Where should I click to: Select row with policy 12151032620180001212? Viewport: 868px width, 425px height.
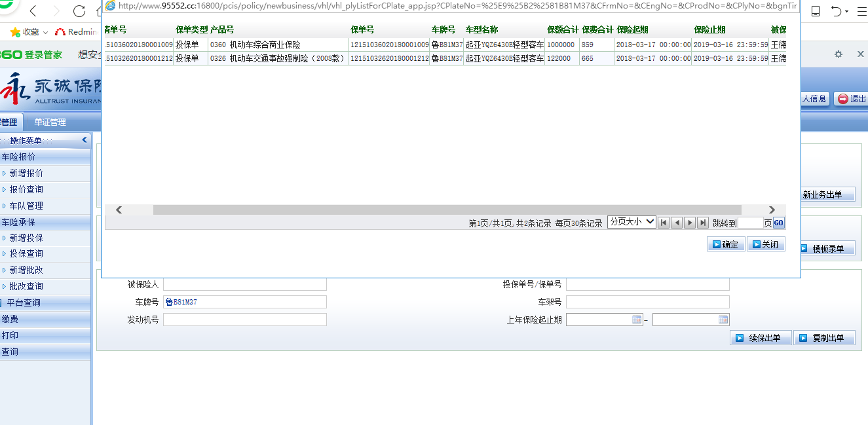tap(445, 58)
